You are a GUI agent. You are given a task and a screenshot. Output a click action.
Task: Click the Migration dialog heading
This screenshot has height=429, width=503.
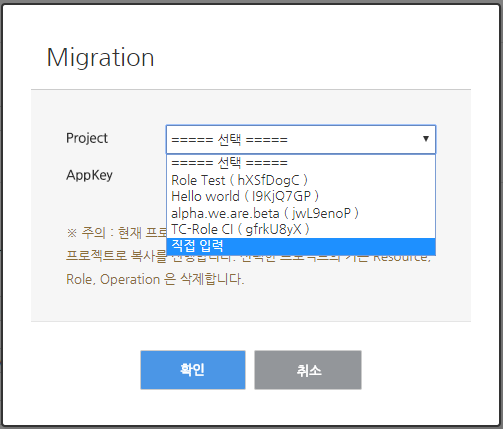(100, 58)
